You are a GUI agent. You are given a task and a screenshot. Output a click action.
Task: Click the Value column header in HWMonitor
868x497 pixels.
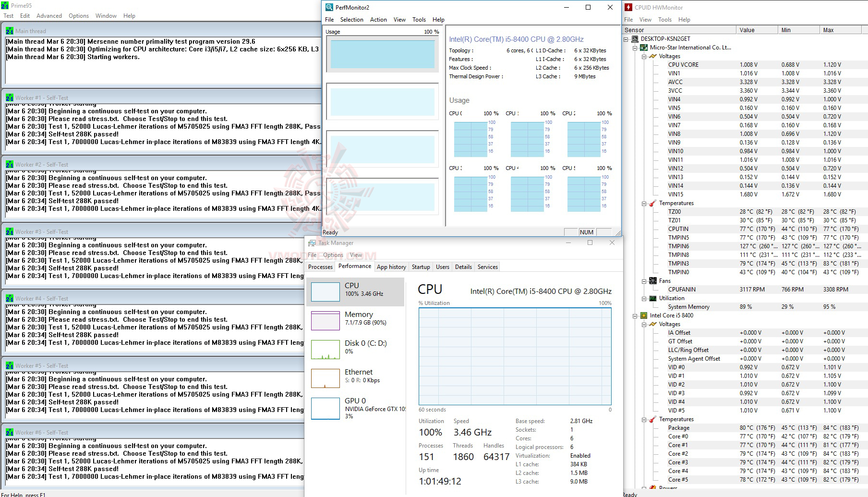pos(757,30)
